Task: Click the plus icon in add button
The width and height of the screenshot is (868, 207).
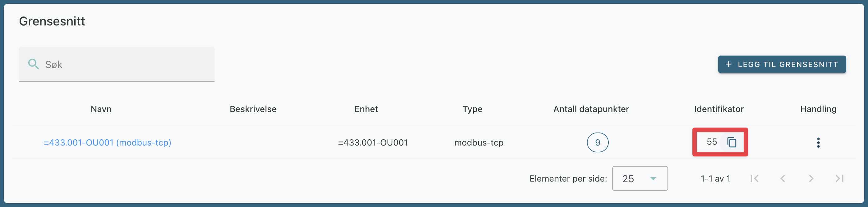Action: pos(728,64)
